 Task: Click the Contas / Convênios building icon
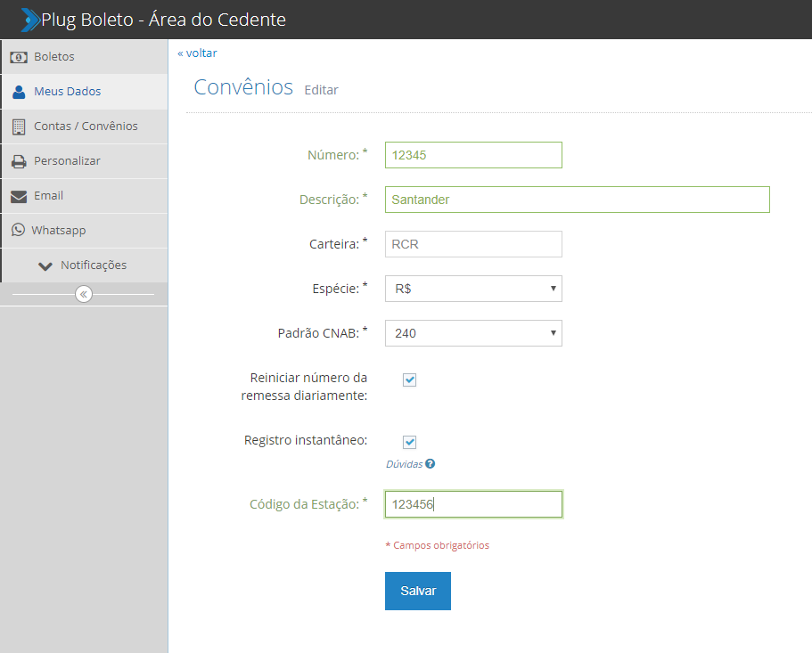pos(19,127)
